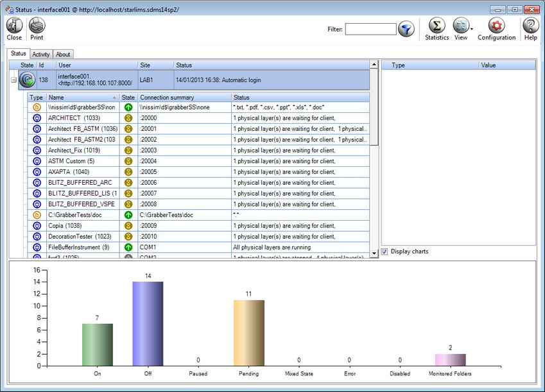
Task: Toggle the Display charts checkbox
Action: [x=385, y=251]
